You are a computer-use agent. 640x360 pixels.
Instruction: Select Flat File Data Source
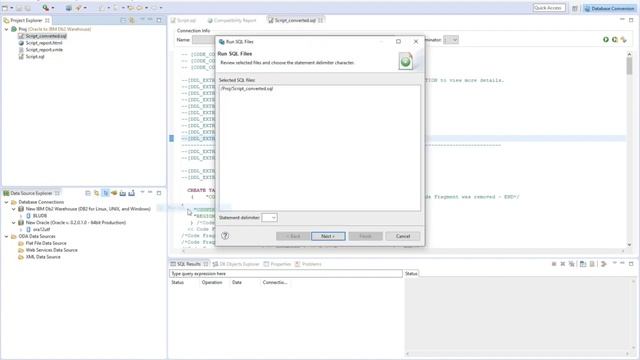(46, 243)
